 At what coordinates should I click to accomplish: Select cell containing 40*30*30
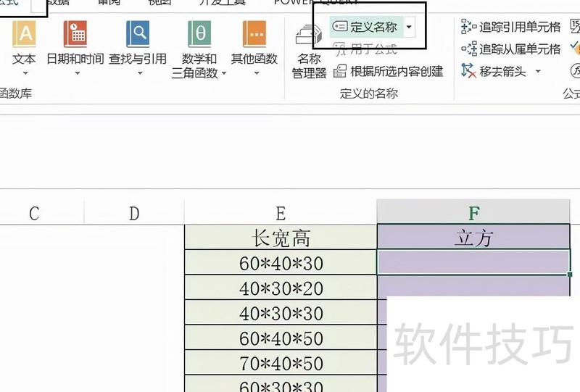(281, 313)
